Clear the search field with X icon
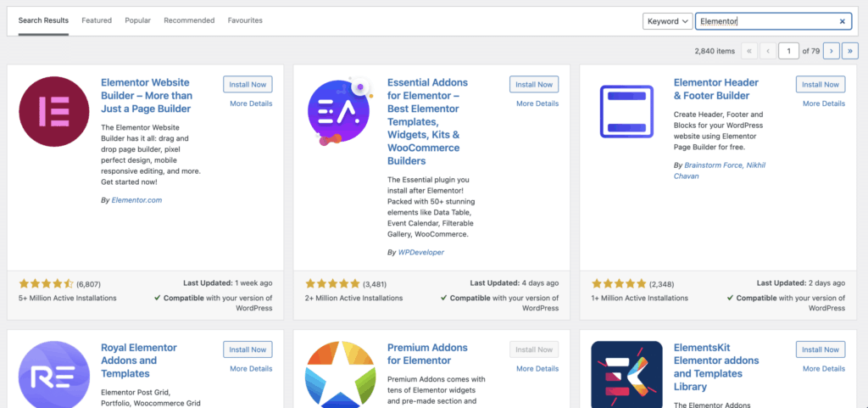Screen dimensions: 868x408 (842, 21)
